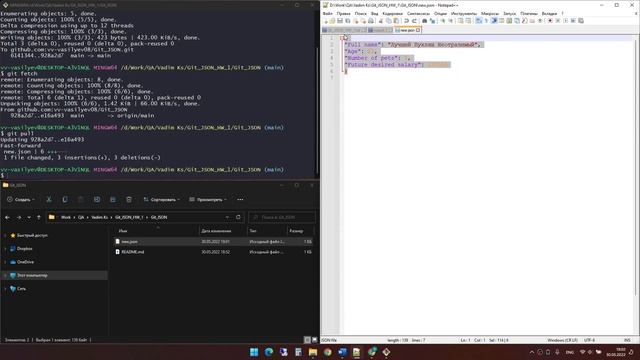Click Share icon in File Explorer toolbar
This screenshot has height=360, width=640.
[x=113, y=200]
